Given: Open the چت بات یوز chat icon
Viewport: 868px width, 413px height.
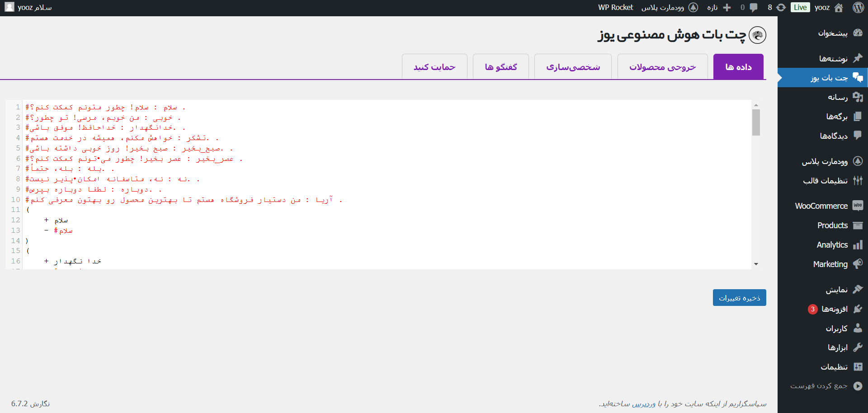Looking at the screenshot, I should (858, 77).
